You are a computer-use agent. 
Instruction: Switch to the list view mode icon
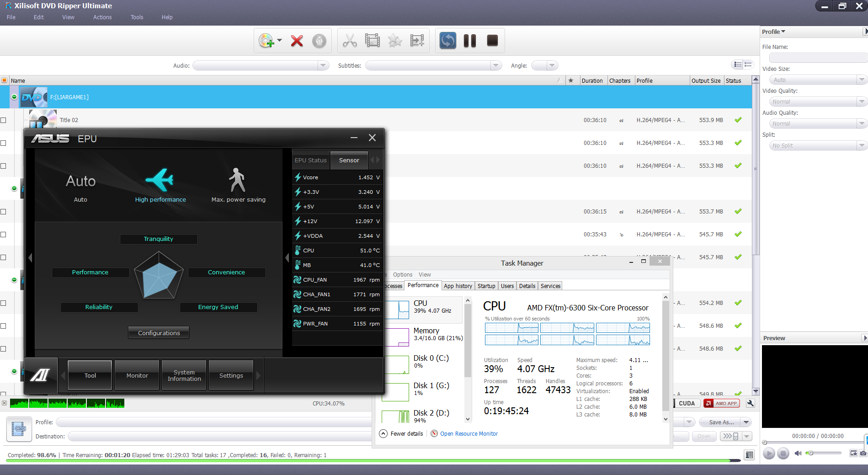click(x=738, y=65)
